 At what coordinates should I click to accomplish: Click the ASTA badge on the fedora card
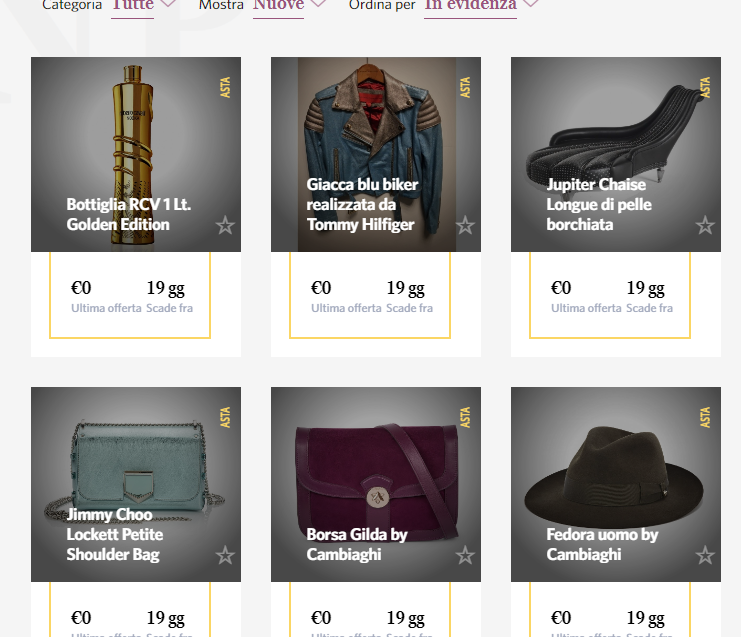[x=706, y=418]
